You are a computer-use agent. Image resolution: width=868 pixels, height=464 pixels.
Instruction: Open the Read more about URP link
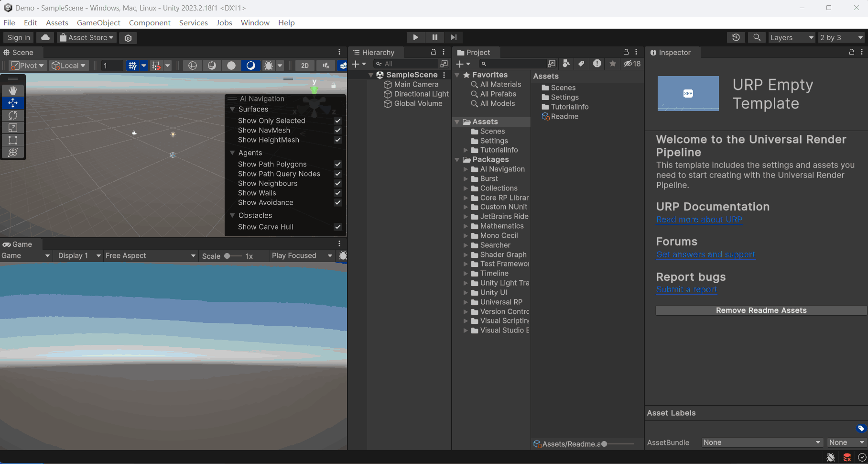(x=699, y=220)
